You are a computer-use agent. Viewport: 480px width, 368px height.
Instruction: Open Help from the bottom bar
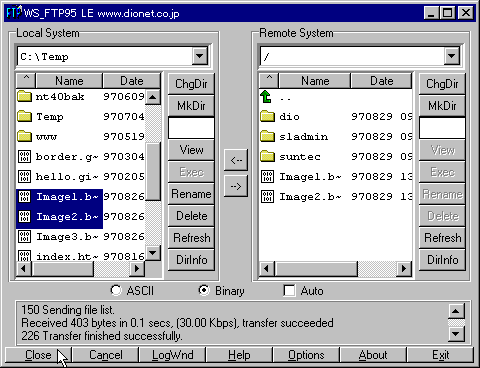(239, 355)
